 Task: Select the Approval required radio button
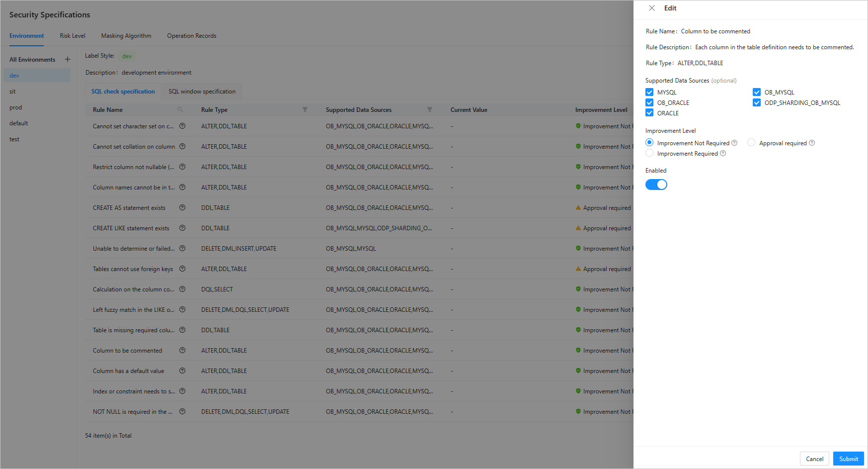point(751,143)
